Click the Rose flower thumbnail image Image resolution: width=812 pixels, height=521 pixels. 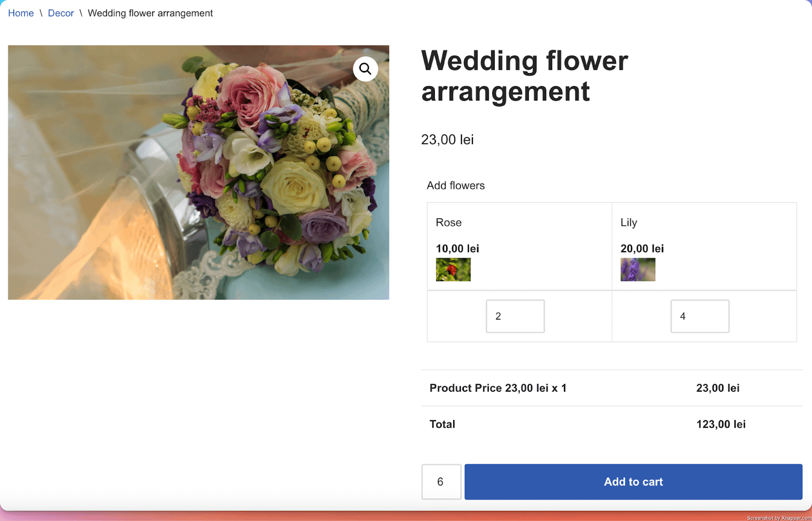click(x=453, y=269)
